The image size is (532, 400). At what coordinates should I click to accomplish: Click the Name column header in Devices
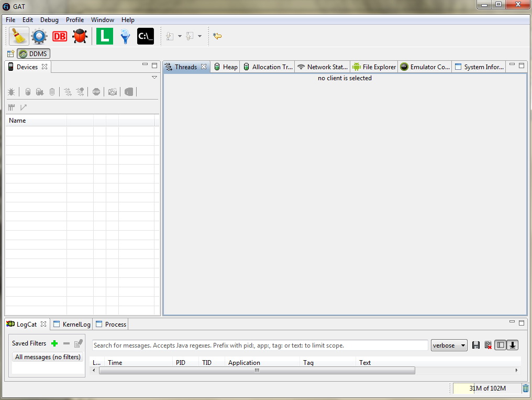pos(36,121)
